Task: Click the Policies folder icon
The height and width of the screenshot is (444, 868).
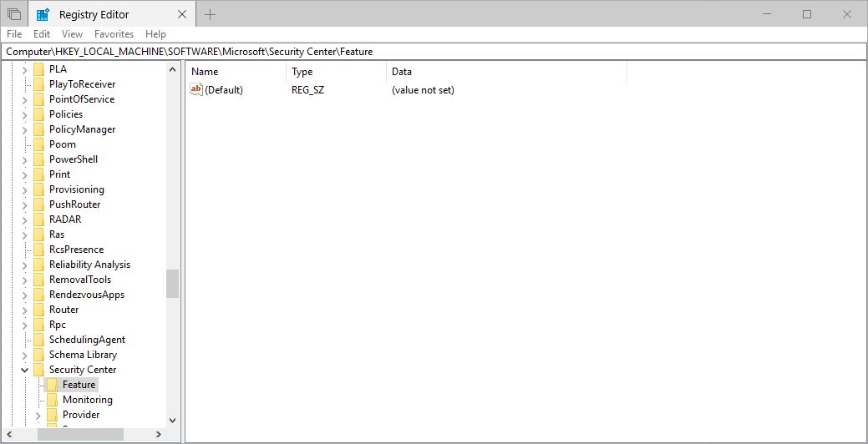Action: [38, 114]
